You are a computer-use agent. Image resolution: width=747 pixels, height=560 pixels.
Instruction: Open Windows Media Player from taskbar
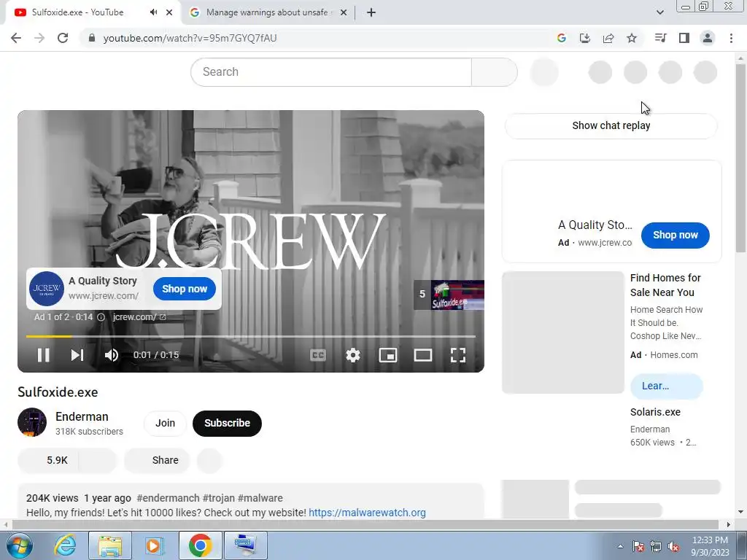pyautogui.click(x=155, y=545)
